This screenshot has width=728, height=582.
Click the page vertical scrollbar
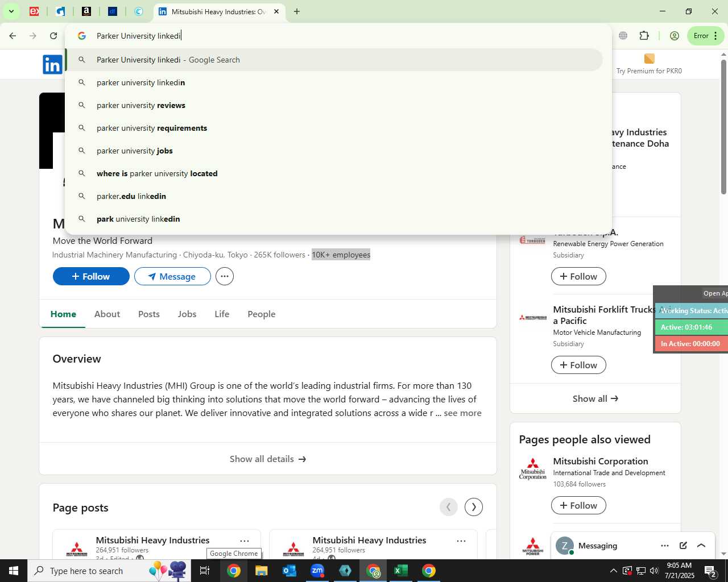(723, 128)
